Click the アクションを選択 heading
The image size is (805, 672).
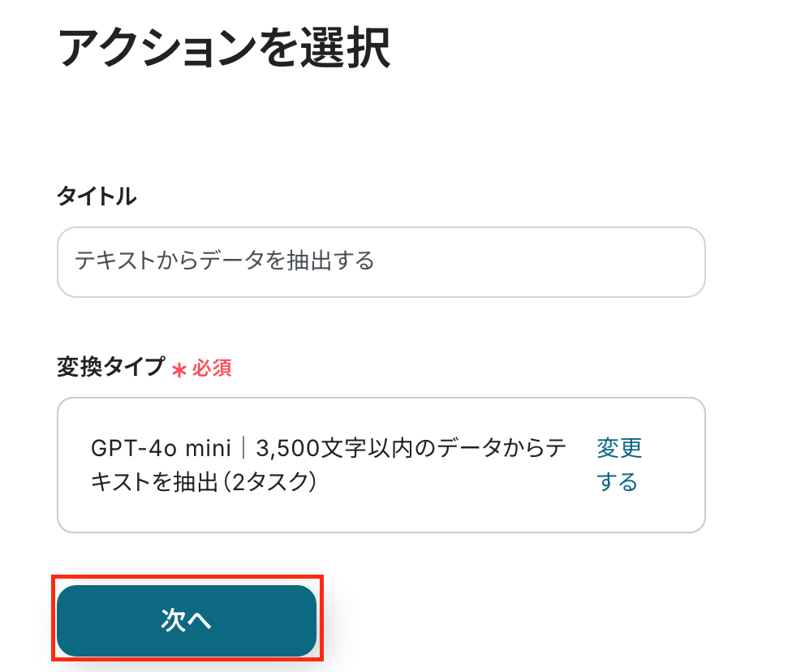[x=224, y=49]
